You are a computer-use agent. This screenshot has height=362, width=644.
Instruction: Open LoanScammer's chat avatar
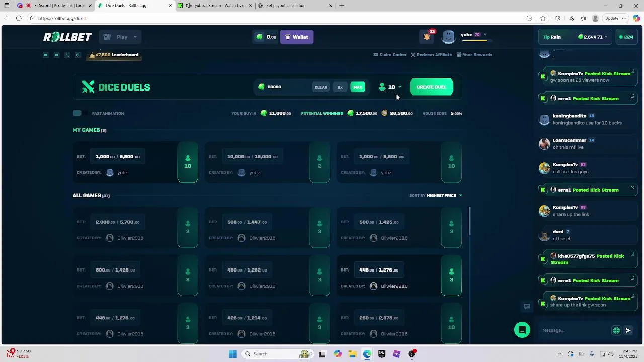tap(544, 144)
